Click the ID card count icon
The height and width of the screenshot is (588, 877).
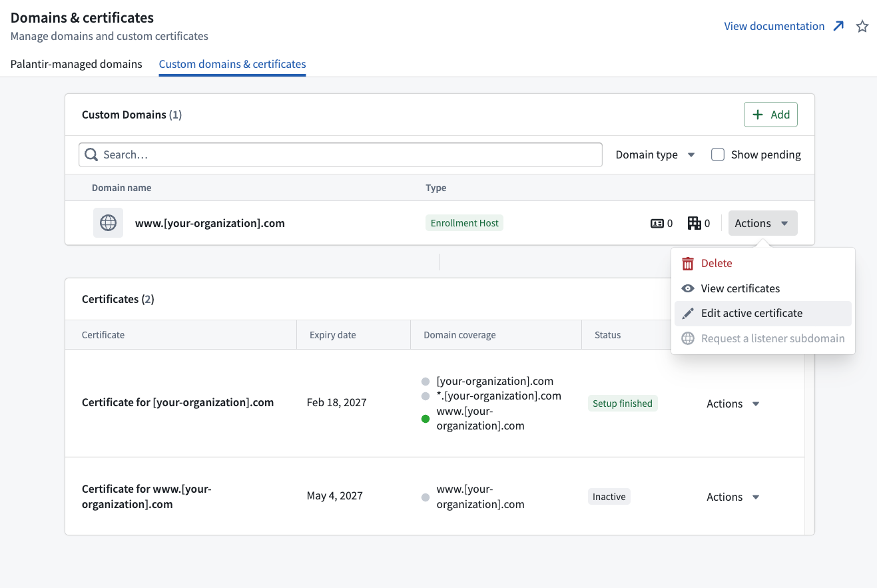(x=657, y=224)
